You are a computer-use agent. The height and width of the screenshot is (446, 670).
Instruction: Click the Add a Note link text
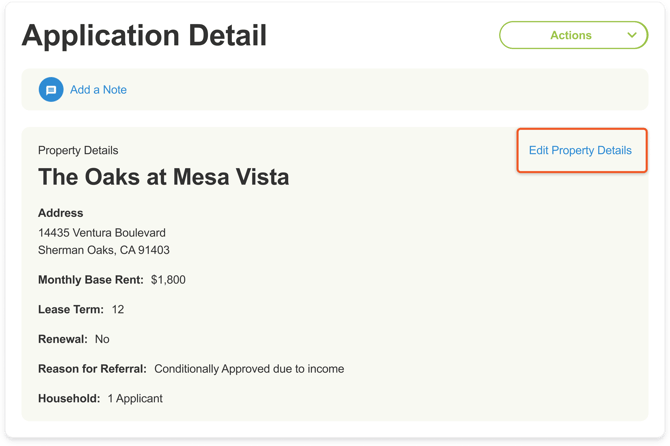coord(98,90)
